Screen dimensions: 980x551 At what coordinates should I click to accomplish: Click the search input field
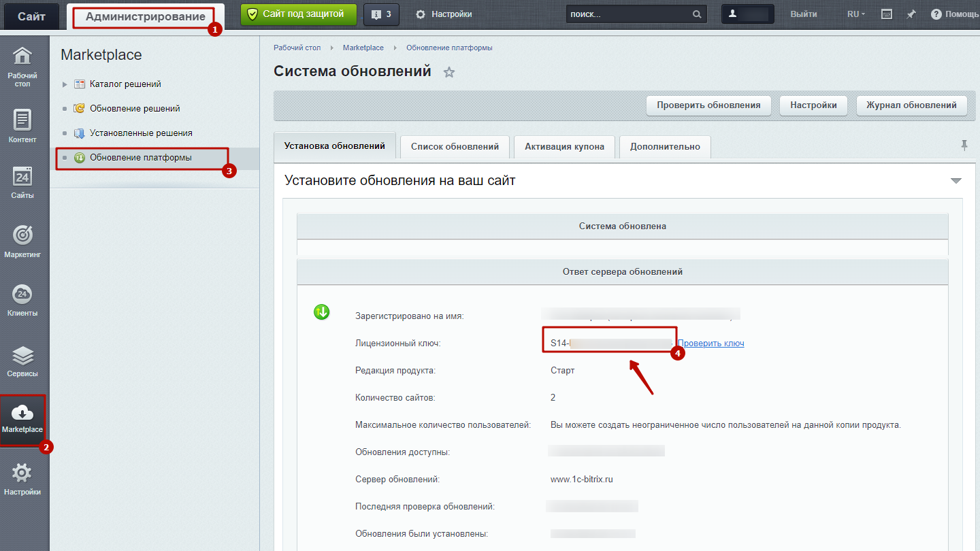click(627, 14)
